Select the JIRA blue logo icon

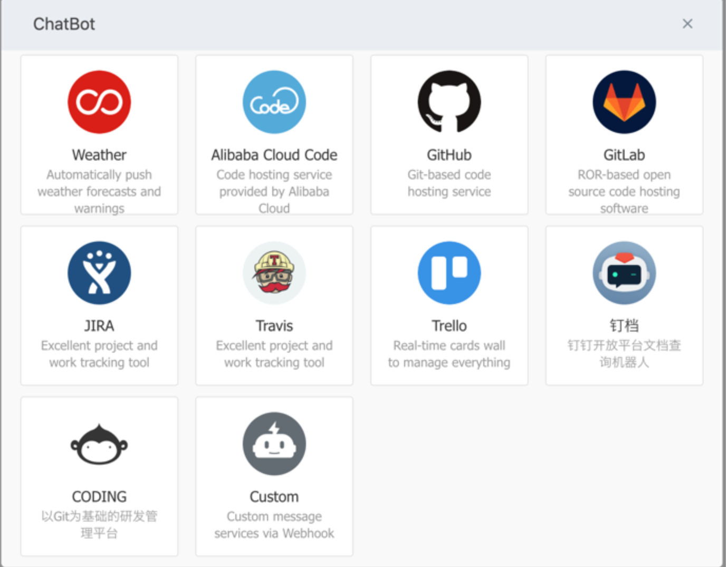[x=99, y=273]
